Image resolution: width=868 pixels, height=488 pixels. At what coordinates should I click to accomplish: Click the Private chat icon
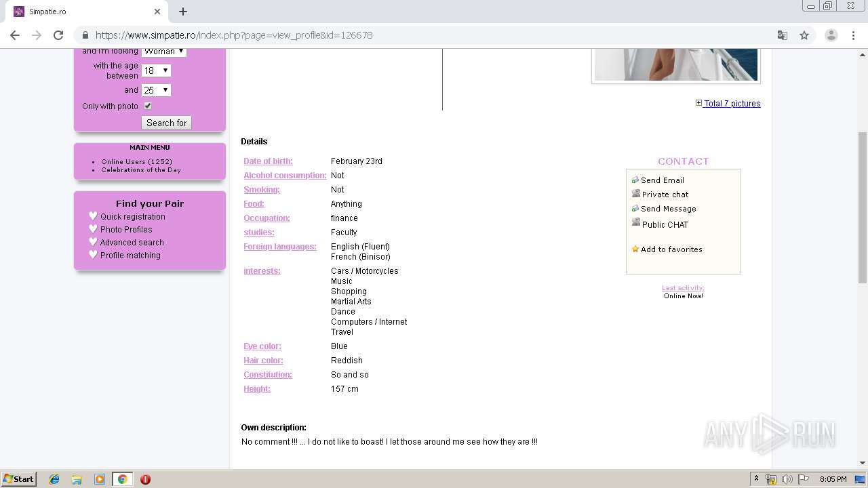[636, 194]
